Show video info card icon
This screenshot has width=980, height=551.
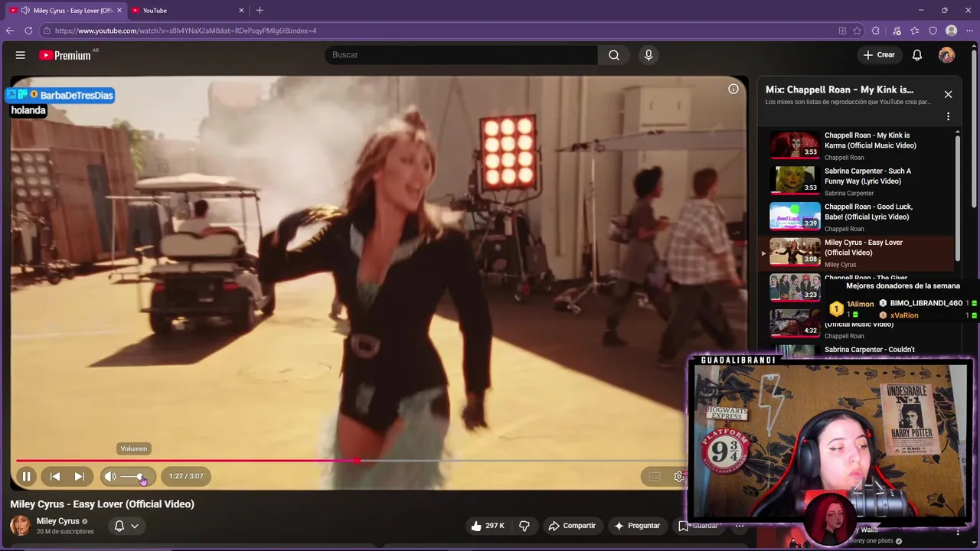pyautogui.click(x=733, y=89)
